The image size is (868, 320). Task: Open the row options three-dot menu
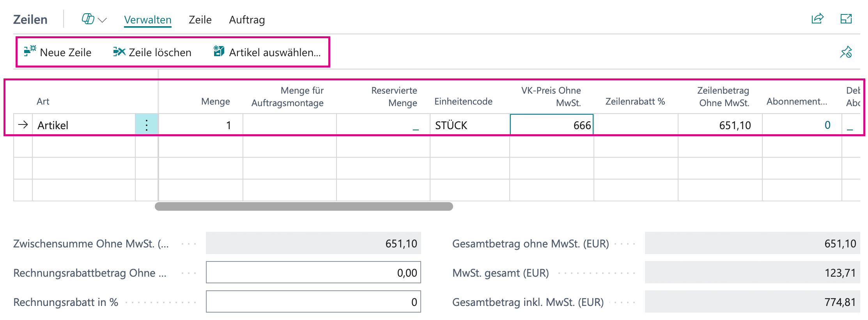click(x=147, y=125)
